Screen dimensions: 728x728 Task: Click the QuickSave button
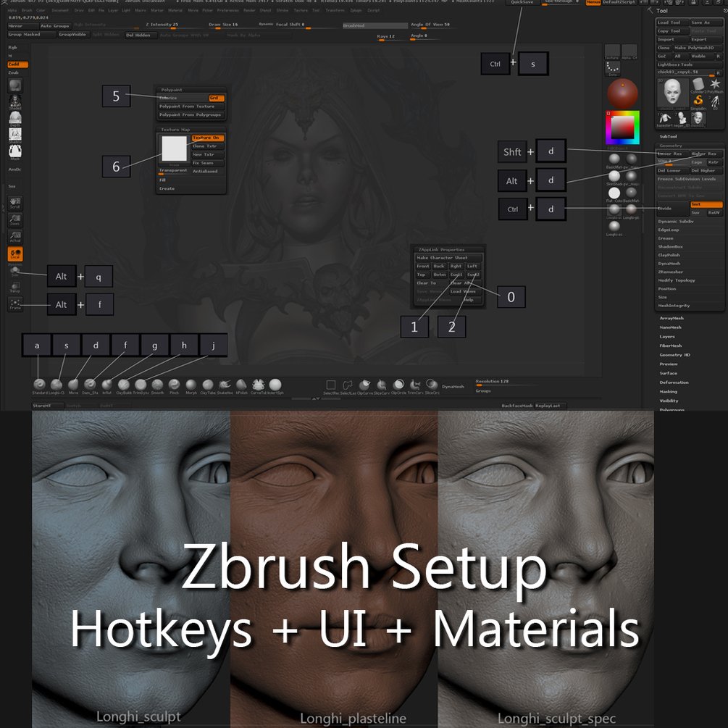coord(522,2)
